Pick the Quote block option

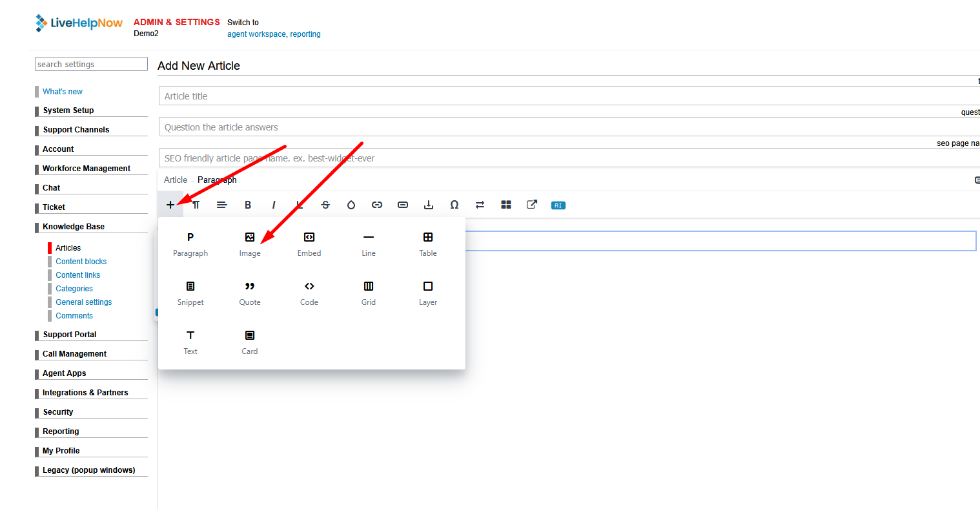click(250, 293)
